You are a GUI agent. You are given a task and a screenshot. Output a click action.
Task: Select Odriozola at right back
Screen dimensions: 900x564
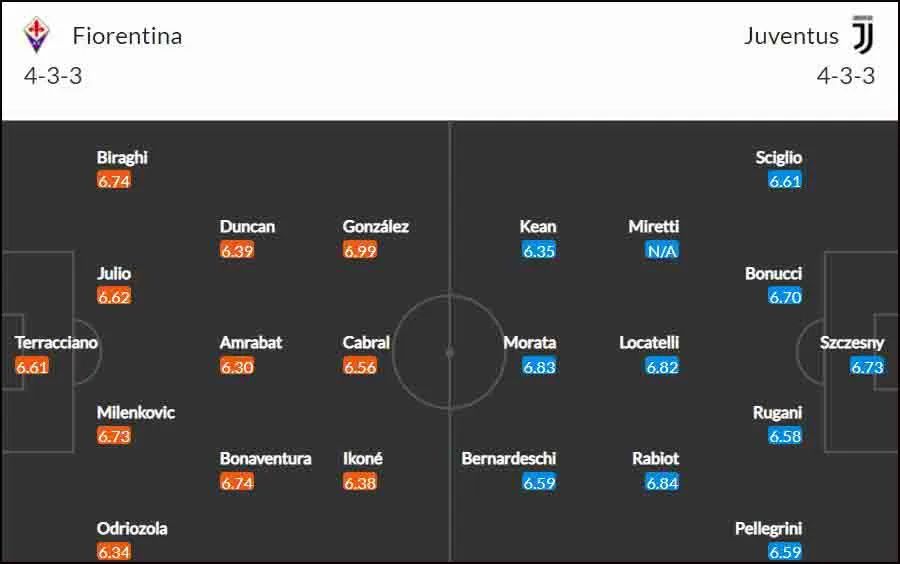132,528
